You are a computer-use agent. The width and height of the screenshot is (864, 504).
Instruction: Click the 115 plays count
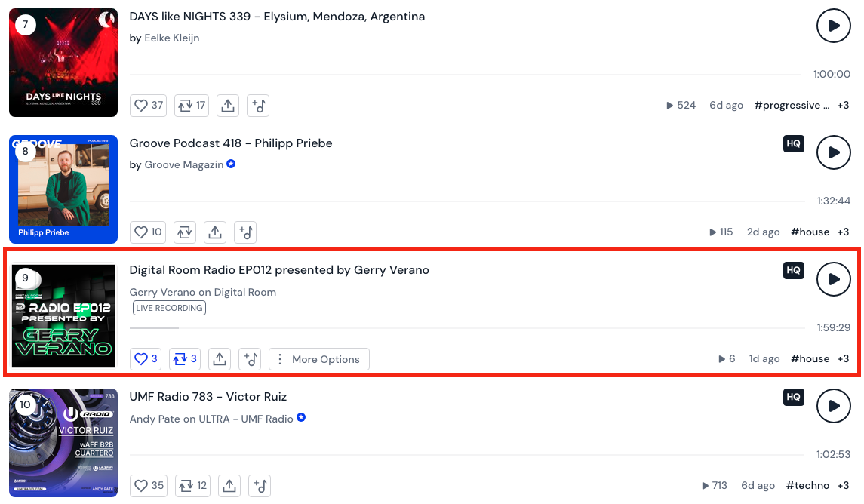[x=721, y=232]
